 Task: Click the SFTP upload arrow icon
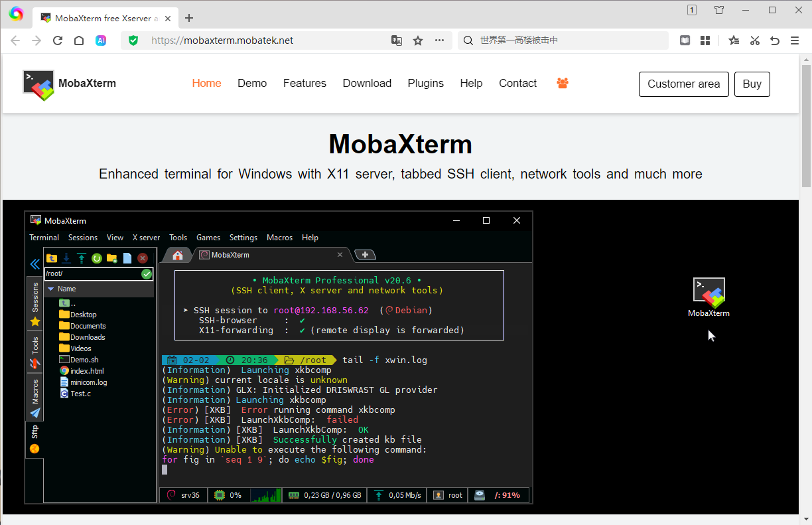[82, 258]
